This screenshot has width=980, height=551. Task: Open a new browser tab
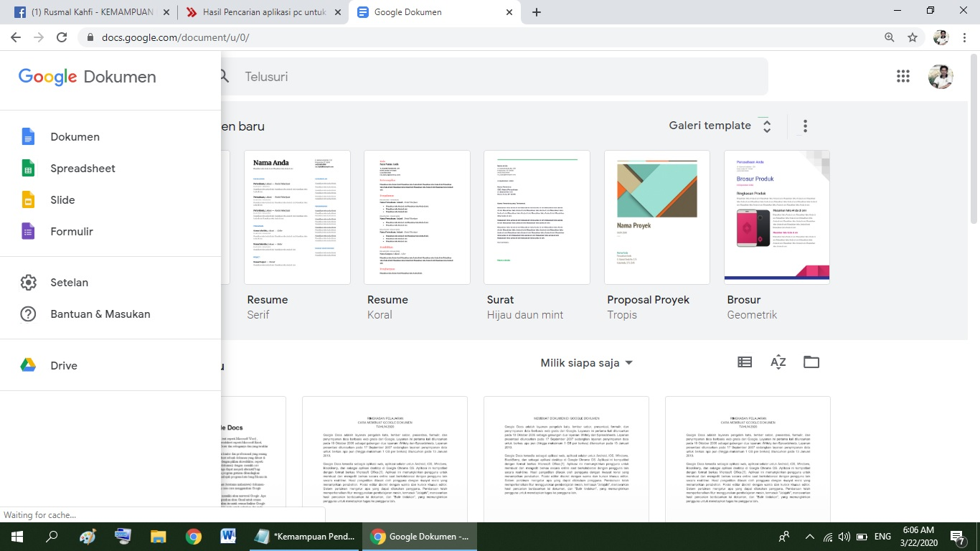pos(537,12)
